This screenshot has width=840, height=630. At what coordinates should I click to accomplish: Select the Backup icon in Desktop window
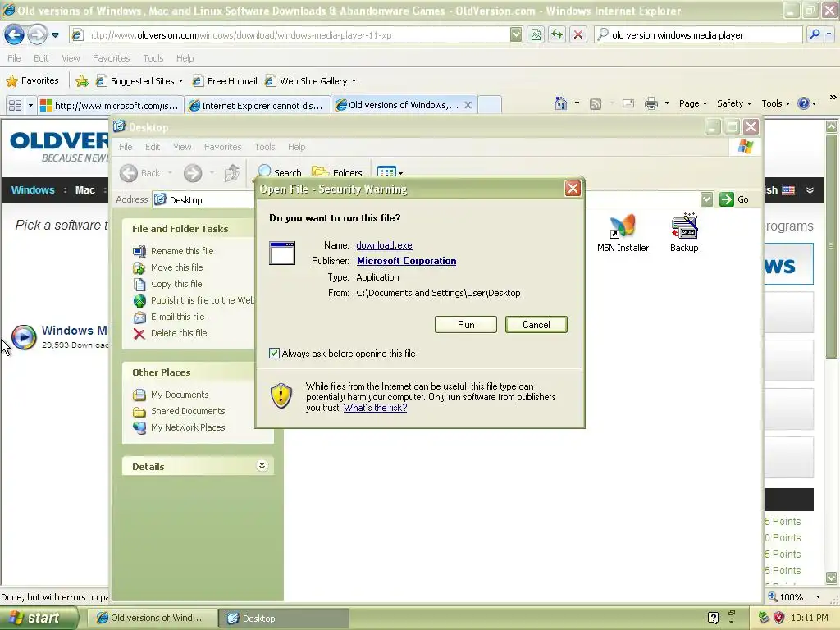[684, 233]
